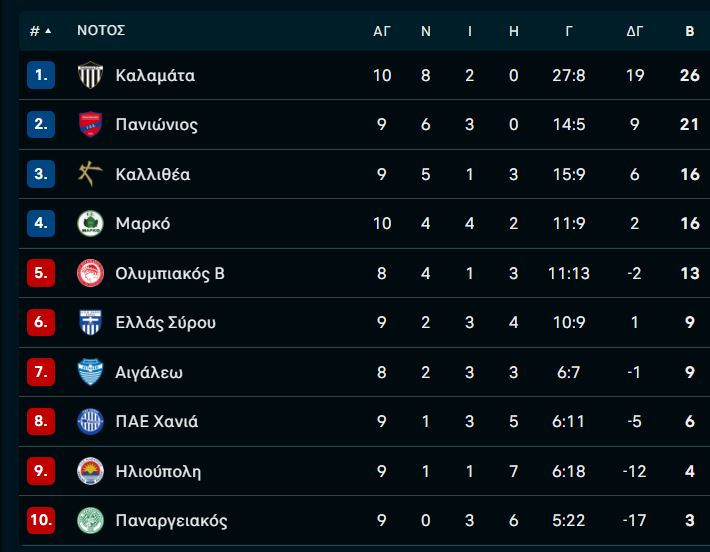Click the Ελλάς Σύρου team crest

(x=91, y=322)
